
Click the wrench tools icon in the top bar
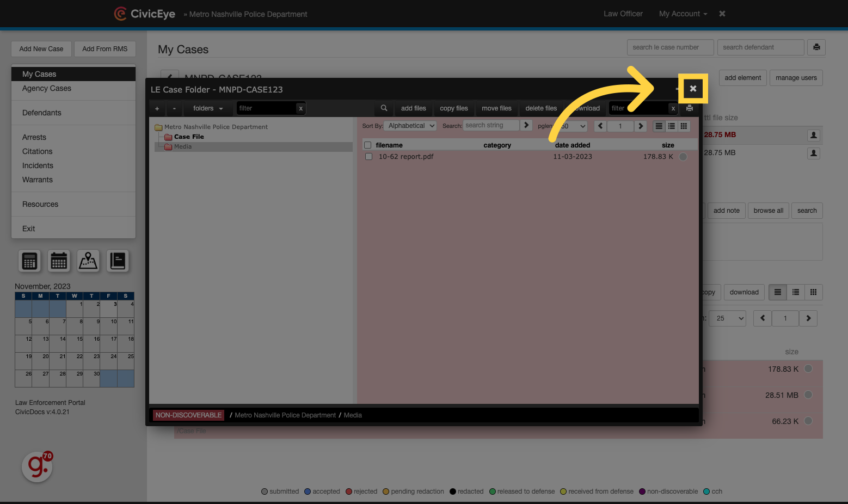722,14
